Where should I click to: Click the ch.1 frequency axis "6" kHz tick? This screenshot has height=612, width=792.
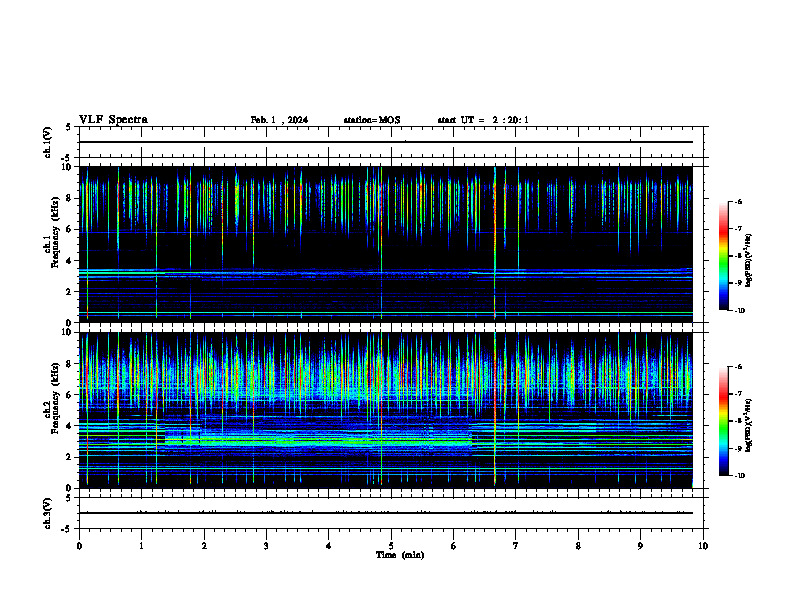[x=70, y=229]
